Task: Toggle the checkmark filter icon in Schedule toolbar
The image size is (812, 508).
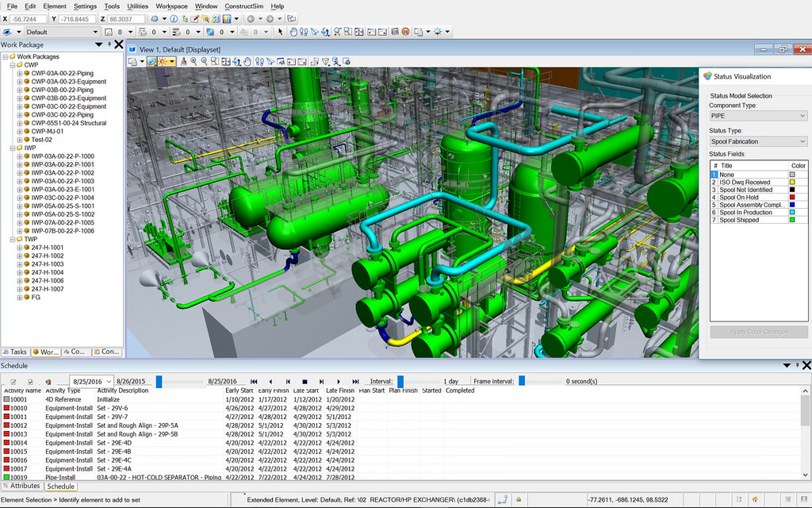Action: [31, 383]
